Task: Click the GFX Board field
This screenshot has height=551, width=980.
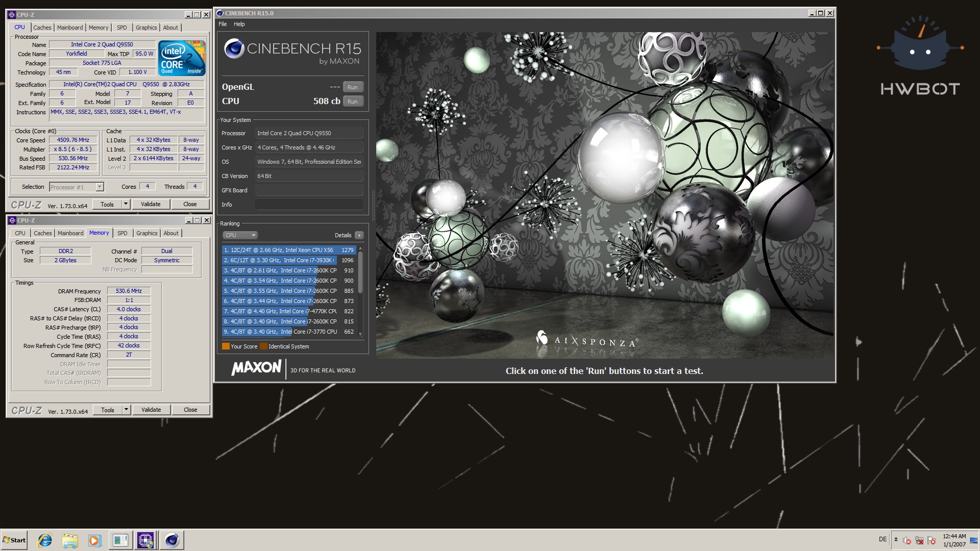Action: pos(309,190)
